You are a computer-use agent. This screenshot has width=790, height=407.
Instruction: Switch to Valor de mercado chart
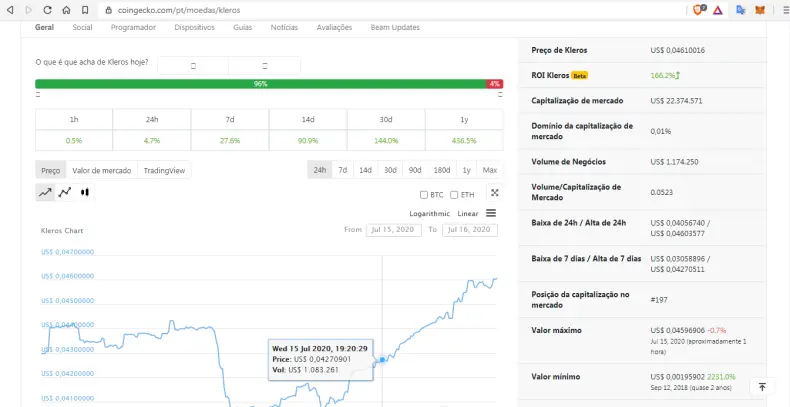pos(101,170)
